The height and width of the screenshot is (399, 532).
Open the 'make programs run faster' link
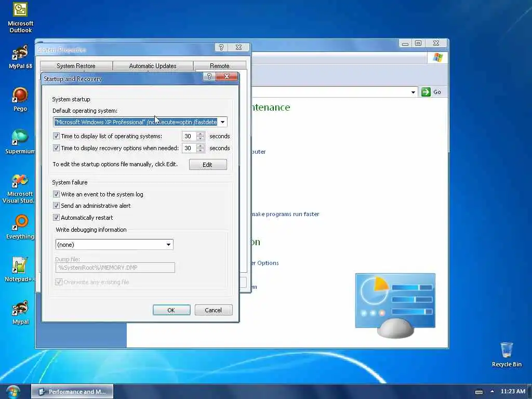(x=285, y=214)
